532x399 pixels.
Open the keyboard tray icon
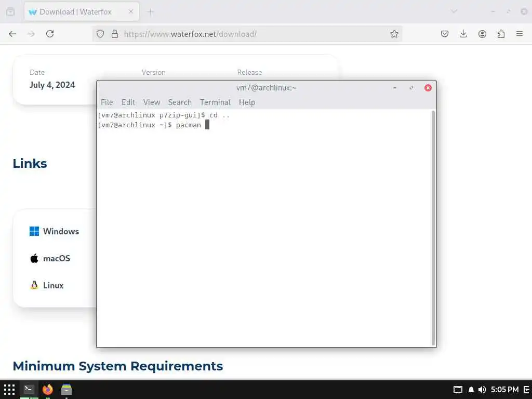click(x=458, y=390)
